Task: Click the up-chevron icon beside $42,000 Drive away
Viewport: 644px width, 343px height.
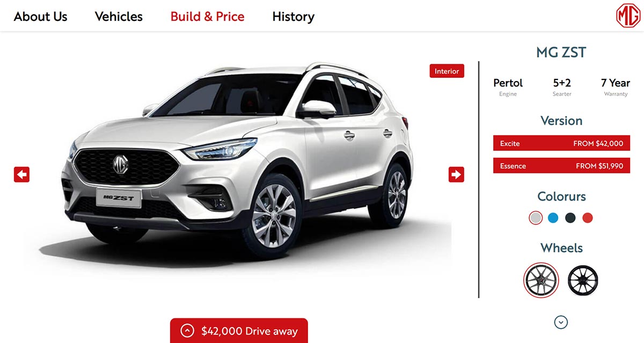Action: click(187, 331)
